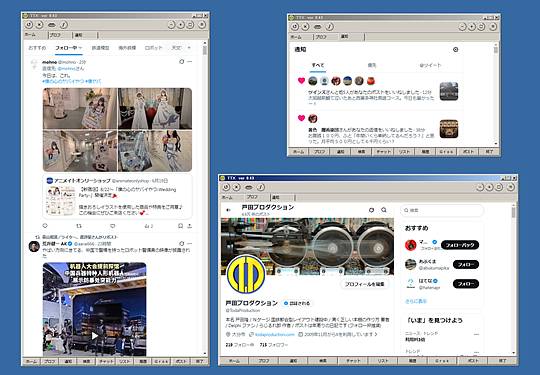
Task: Click リスト button at bottom of profile window
Action: point(383,361)
